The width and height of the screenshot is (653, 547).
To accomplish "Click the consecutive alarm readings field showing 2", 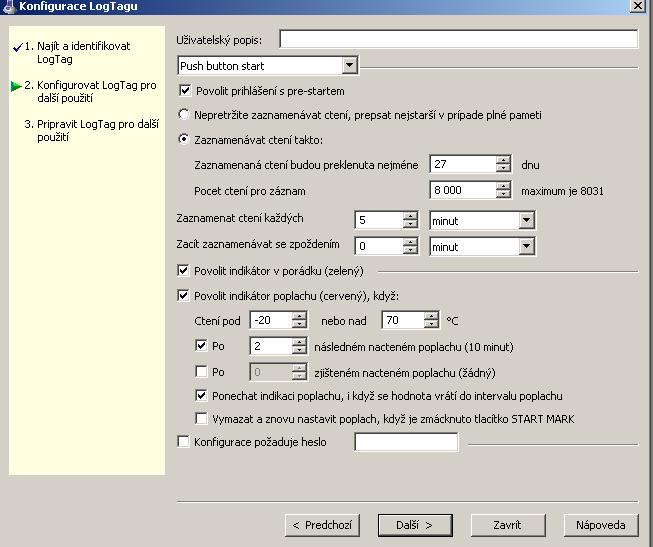I will 271,346.
